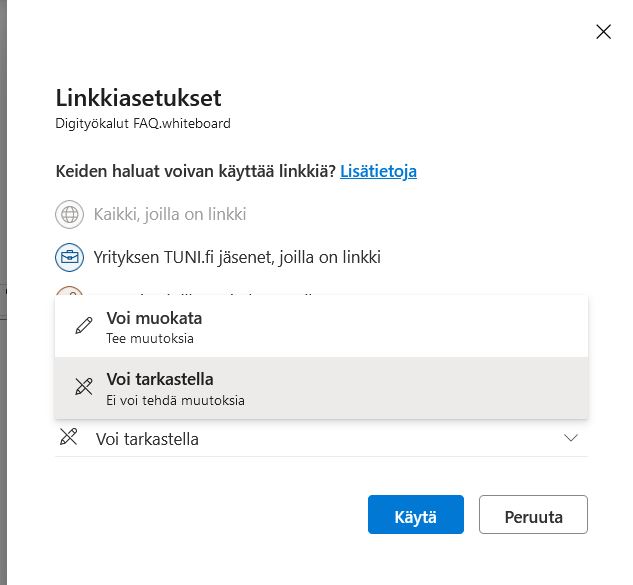Screen dimensions: 633x585
Task: Click the partially hidden person icon option
Action: pos(69,292)
